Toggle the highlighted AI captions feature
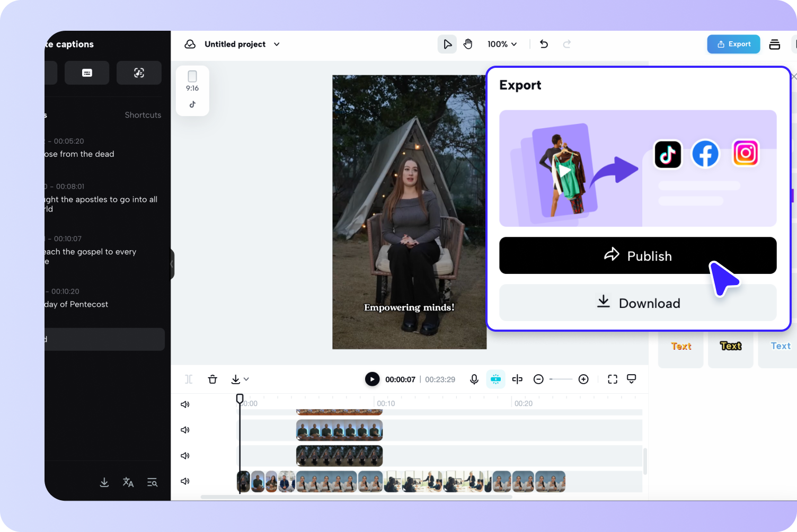 (x=495, y=379)
